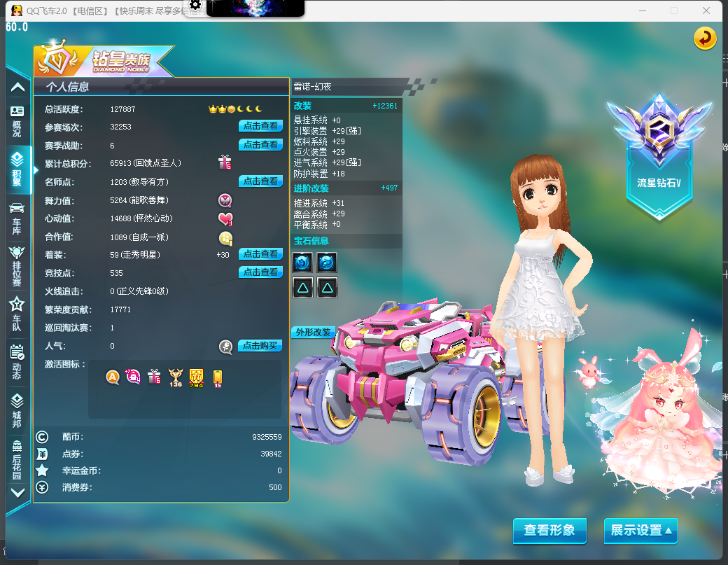Click the 流星钻石V rank badge
Image resolution: width=728 pixels, height=565 pixels.
click(x=659, y=158)
